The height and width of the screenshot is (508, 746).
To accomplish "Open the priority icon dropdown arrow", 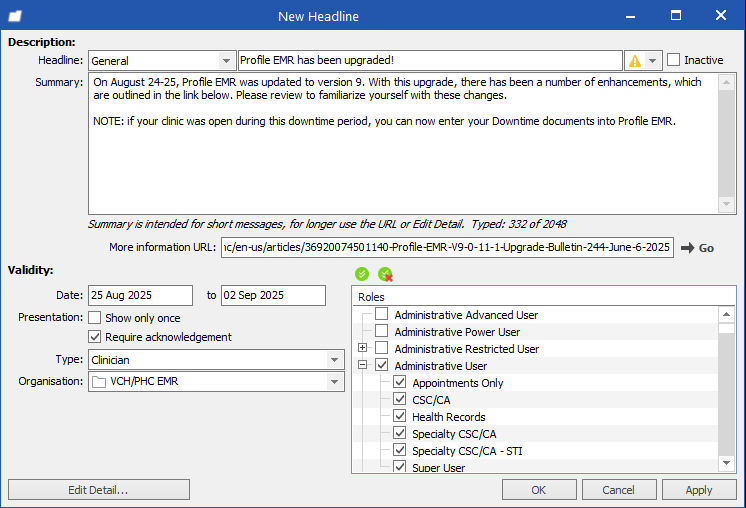I will click(x=653, y=61).
